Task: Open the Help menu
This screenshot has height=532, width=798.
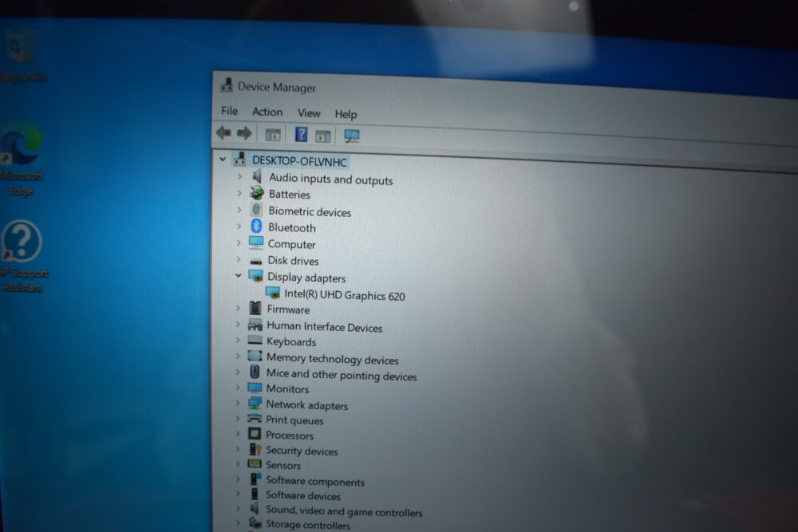Action: pyautogui.click(x=346, y=114)
